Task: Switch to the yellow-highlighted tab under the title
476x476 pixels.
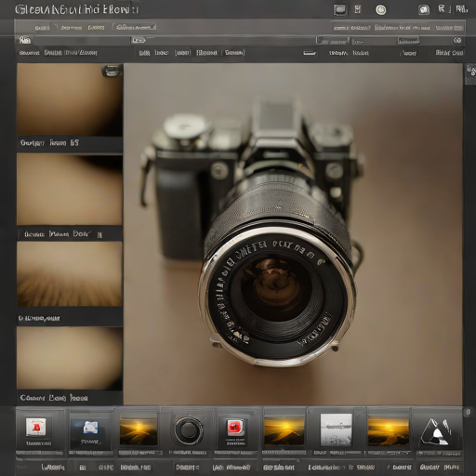Action: (x=96, y=28)
